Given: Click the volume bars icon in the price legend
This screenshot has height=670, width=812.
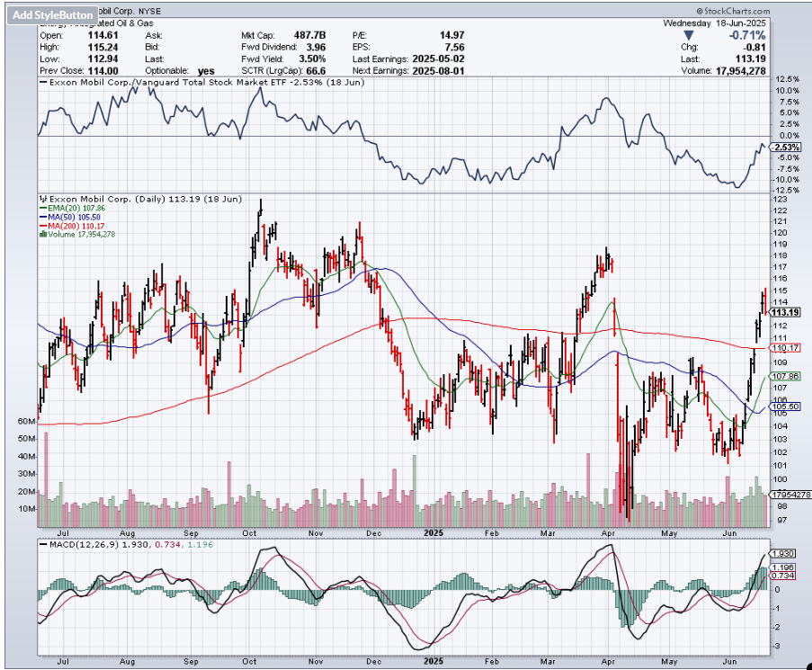Looking at the screenshot, I should point(43,235).
